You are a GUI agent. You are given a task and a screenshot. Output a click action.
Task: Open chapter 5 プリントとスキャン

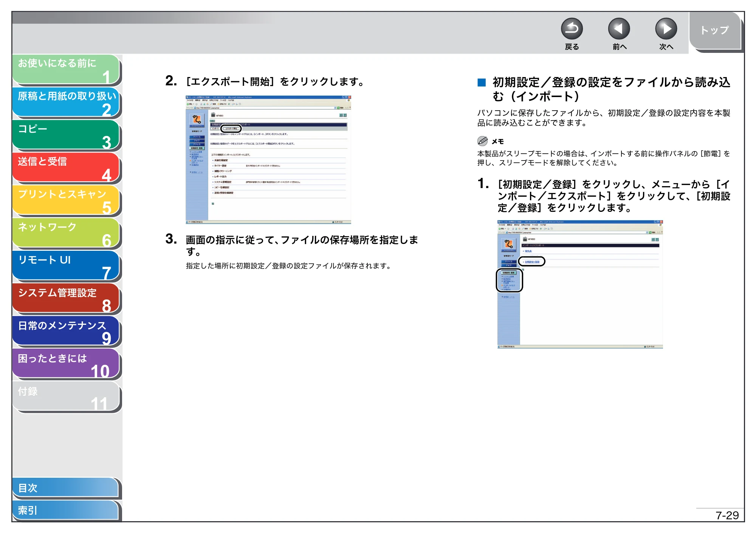(66, 200)
